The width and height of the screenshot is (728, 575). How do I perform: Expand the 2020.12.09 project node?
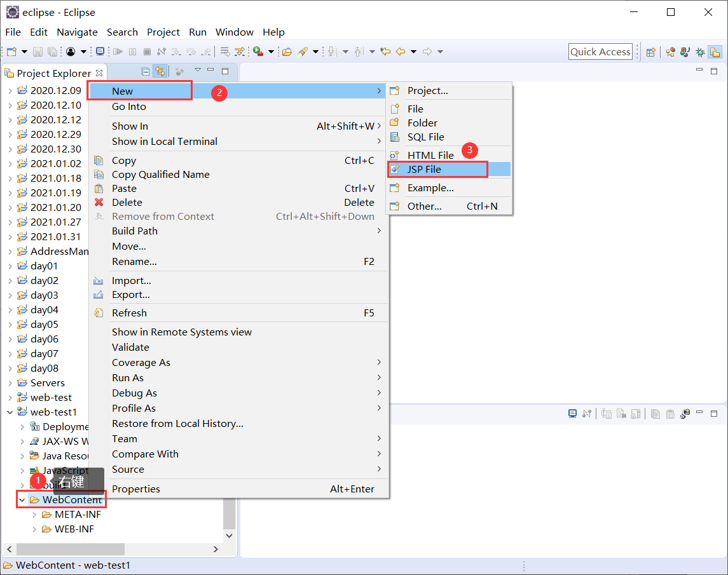tap(10, 90)
